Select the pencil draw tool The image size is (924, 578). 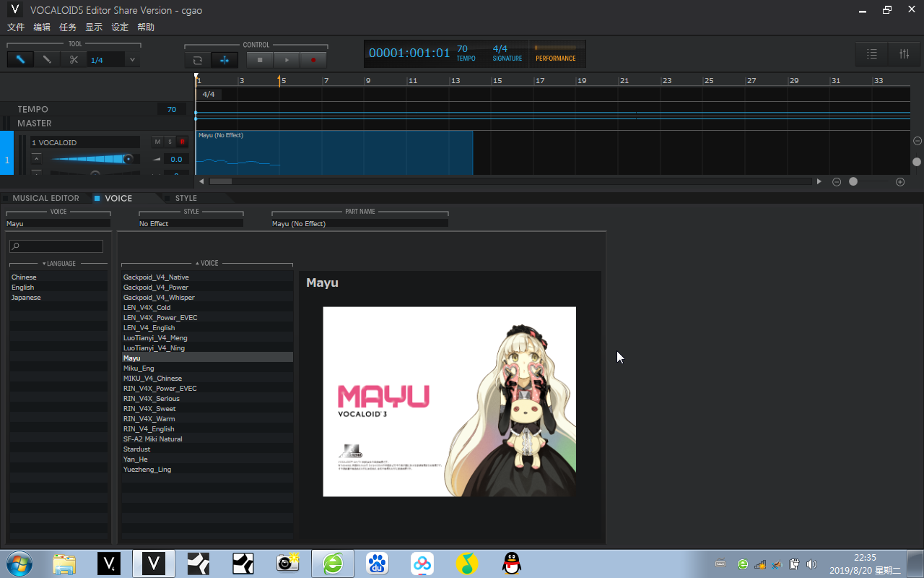(47, 60)
